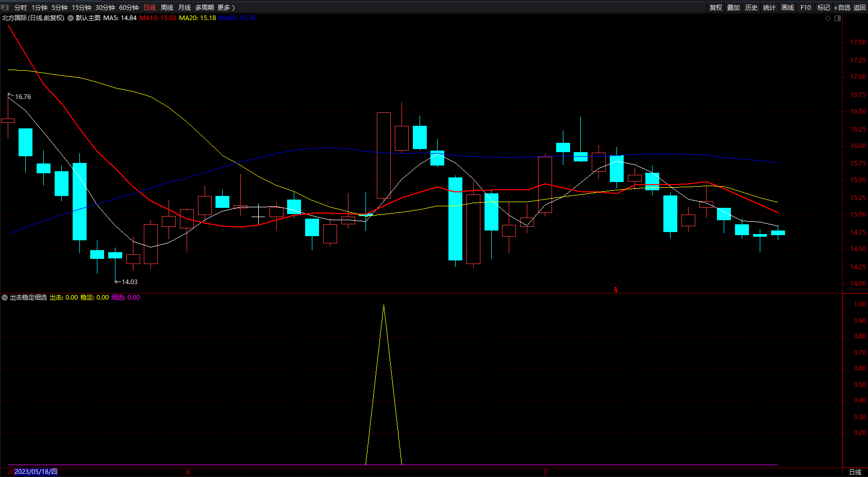The image size is (868, 477).
Task: Click the 复权 adjustment button
Action: coord(715,7)
